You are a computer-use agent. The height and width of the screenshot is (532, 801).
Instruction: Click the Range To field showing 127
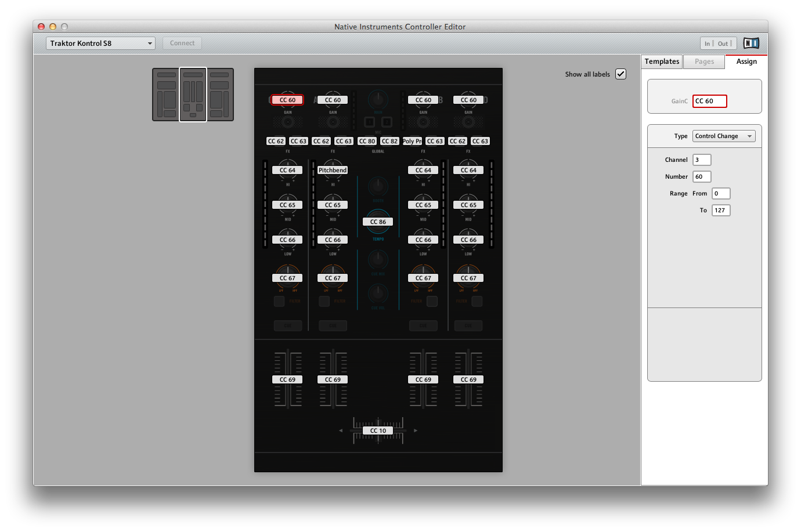[721, 210]
